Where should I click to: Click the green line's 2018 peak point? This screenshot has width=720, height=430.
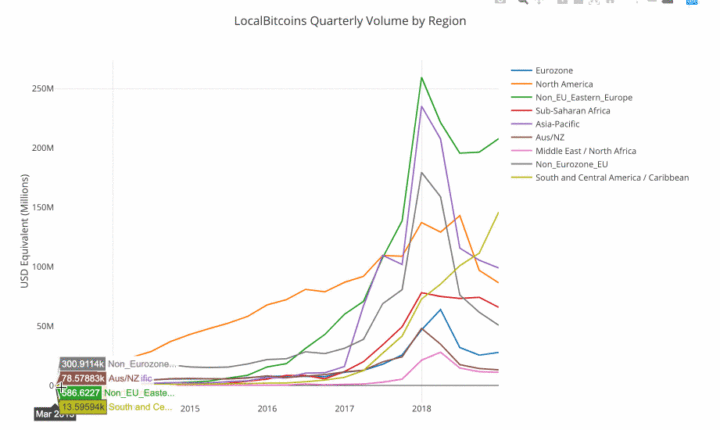coord(422,78)
